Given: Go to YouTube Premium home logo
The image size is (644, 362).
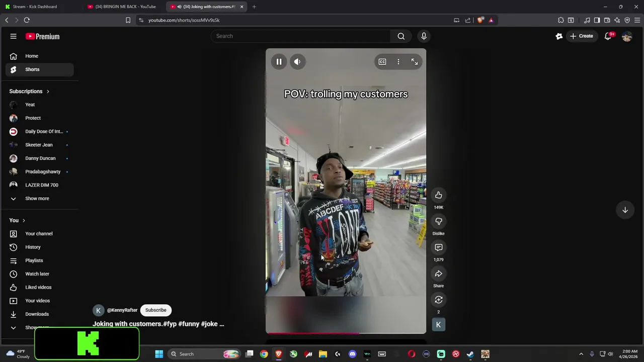Looking at the screenshot, I should (43, 36).
